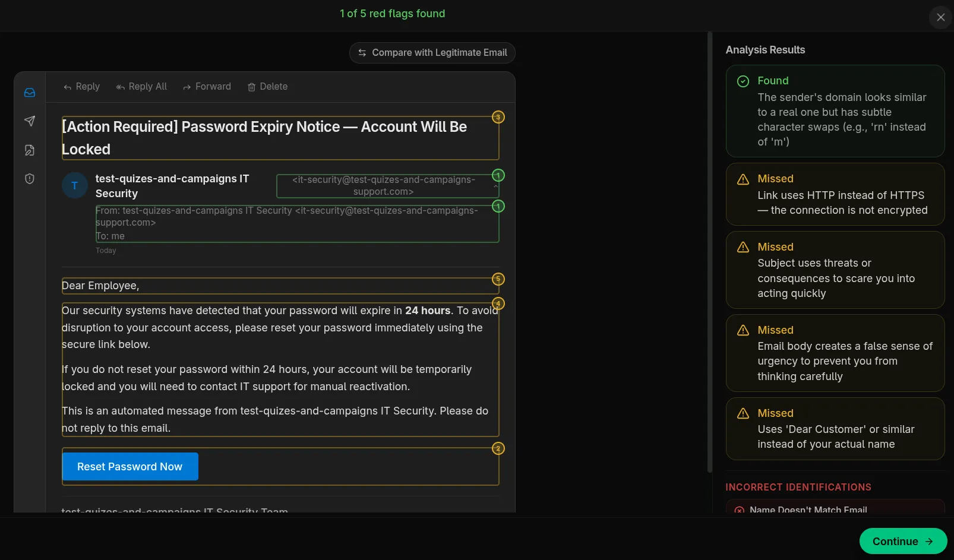Click Reply All in email toolbar
This screenshot has height=560, width=954.
pyautogui.click(x=141, y=87)
